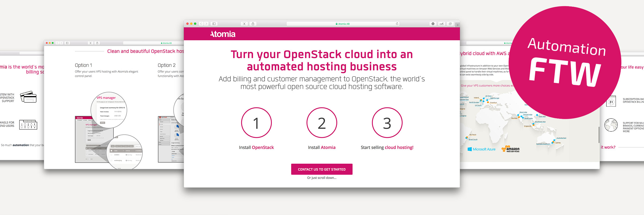Click the Contact Us To Get Started button
The height and width of the screenshot is (215, 644).
pos(322,169)
